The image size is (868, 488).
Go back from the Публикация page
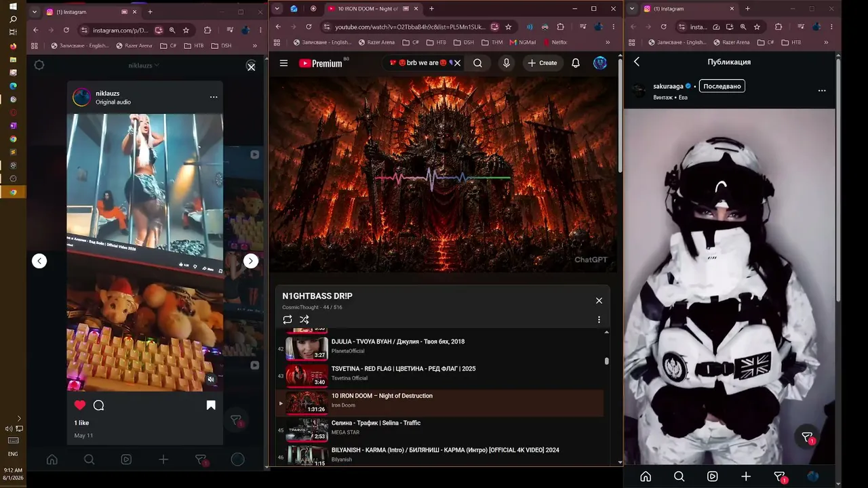tap(637, 62)
